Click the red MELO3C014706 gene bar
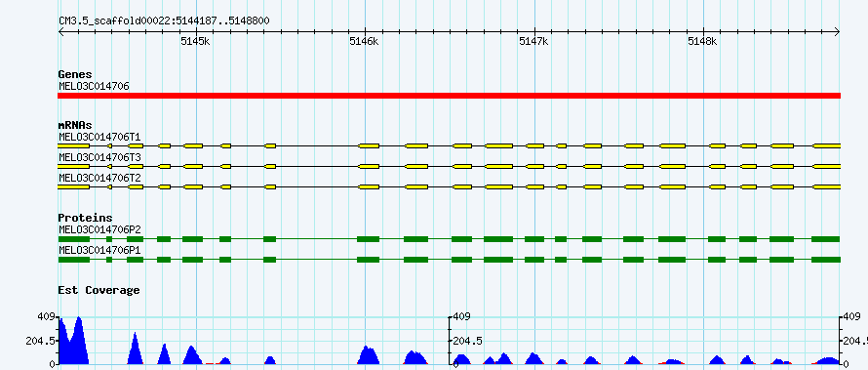 pos(449,96)
